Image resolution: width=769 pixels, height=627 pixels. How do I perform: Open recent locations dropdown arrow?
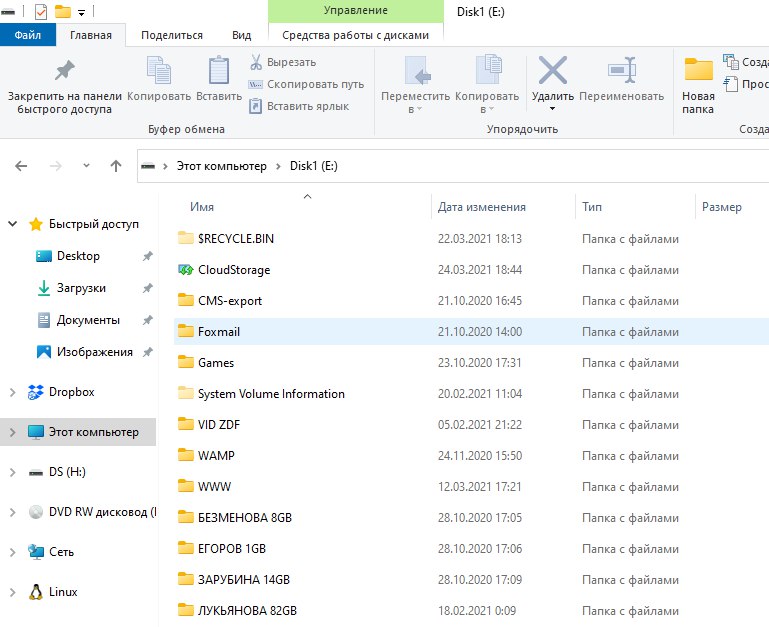(x=86, y=166)
